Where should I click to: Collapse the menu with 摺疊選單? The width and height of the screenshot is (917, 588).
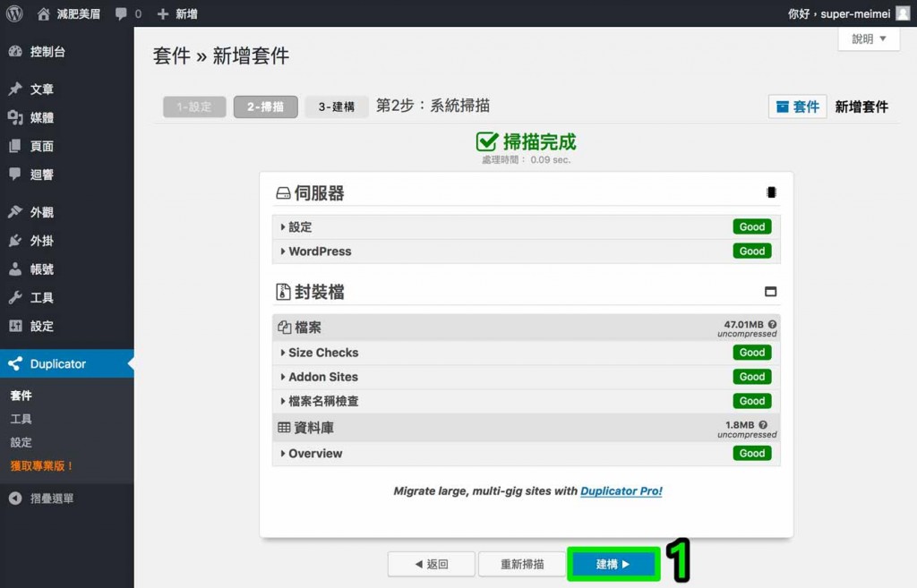click(41, 498)
